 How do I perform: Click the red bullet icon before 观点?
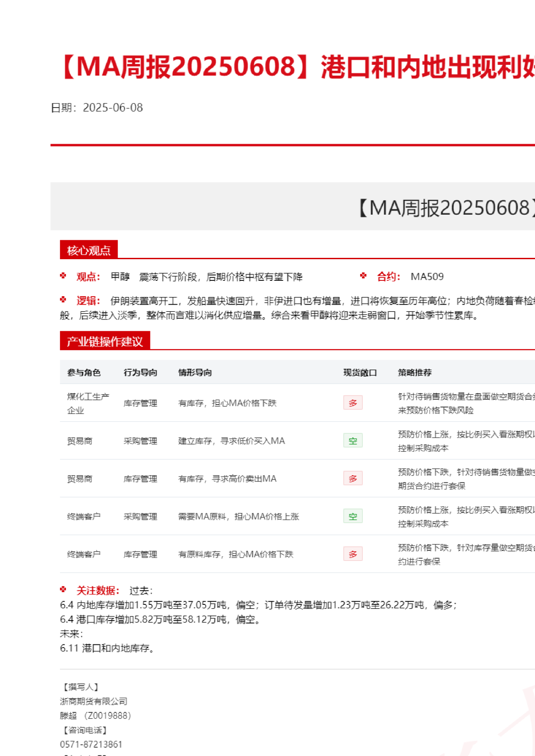(63, 276)
